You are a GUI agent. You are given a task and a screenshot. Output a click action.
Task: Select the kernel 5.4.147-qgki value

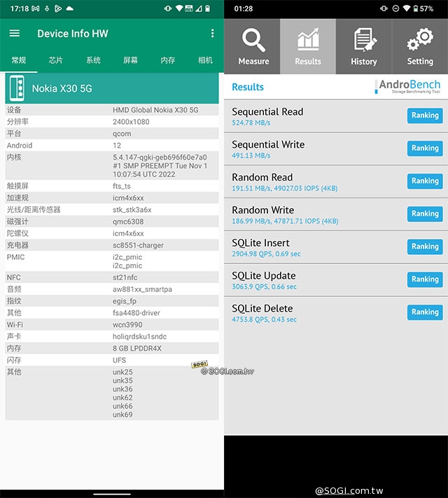coord(160,165)
